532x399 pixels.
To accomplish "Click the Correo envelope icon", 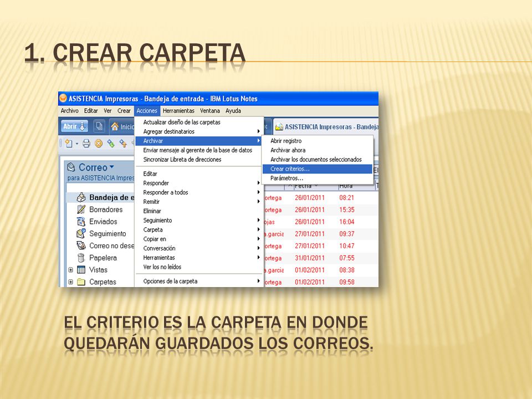I will [x=71, y=167].
